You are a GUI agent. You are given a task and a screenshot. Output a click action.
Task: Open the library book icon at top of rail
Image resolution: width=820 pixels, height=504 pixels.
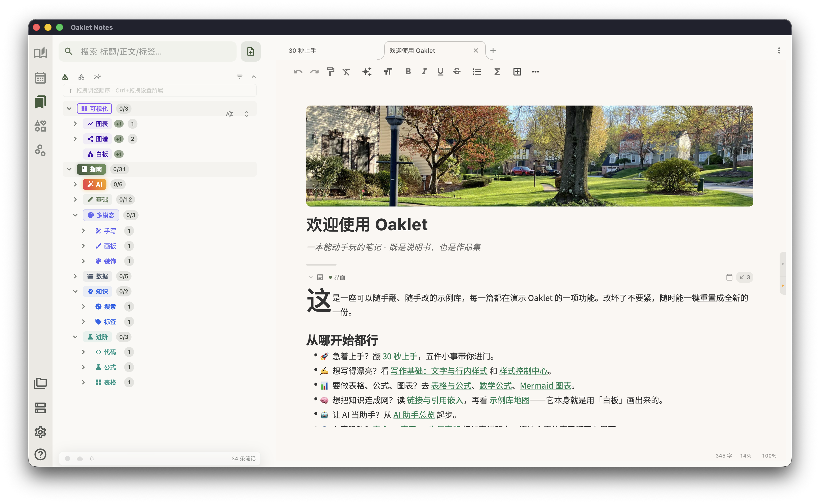tap(40, 53)
